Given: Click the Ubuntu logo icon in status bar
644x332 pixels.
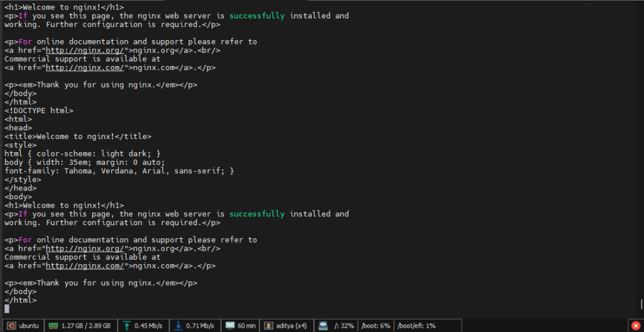Looking at the screenshot, I should [x=9, y=326].
